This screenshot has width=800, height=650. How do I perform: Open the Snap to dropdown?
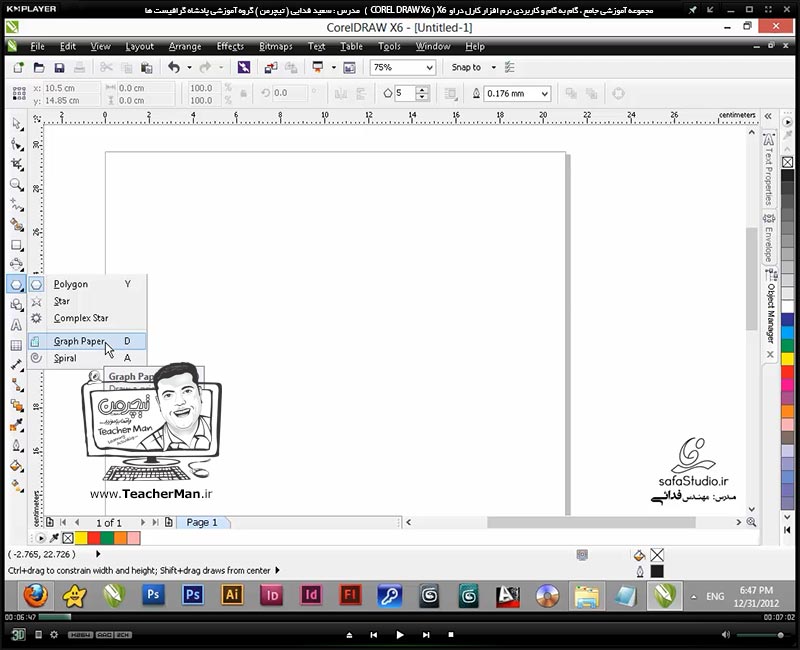click(493, 67)
